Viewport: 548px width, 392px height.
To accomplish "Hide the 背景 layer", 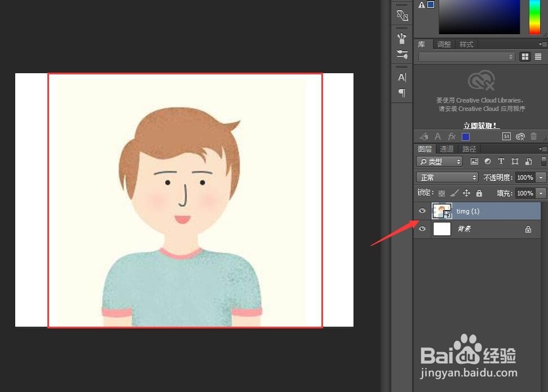I will (422, 229).
